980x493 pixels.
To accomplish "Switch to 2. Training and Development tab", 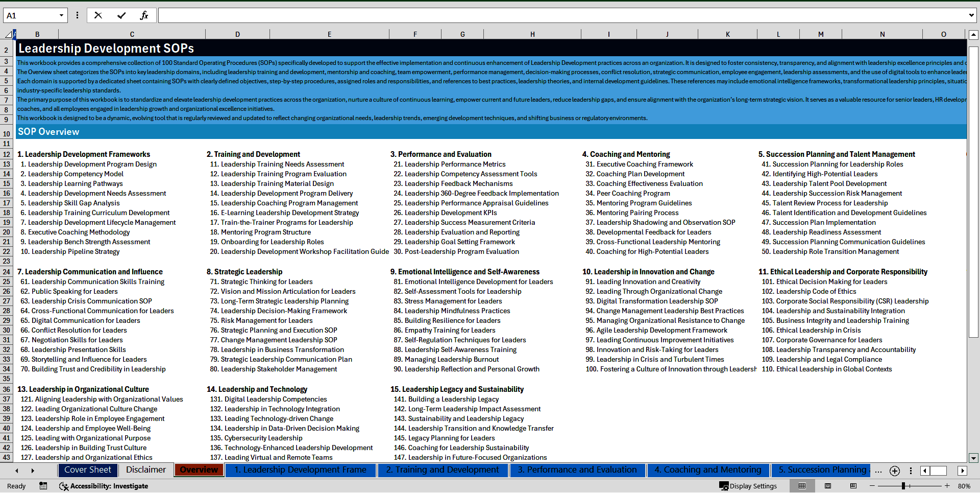I will pyautogui.click(x=442, y=470).
